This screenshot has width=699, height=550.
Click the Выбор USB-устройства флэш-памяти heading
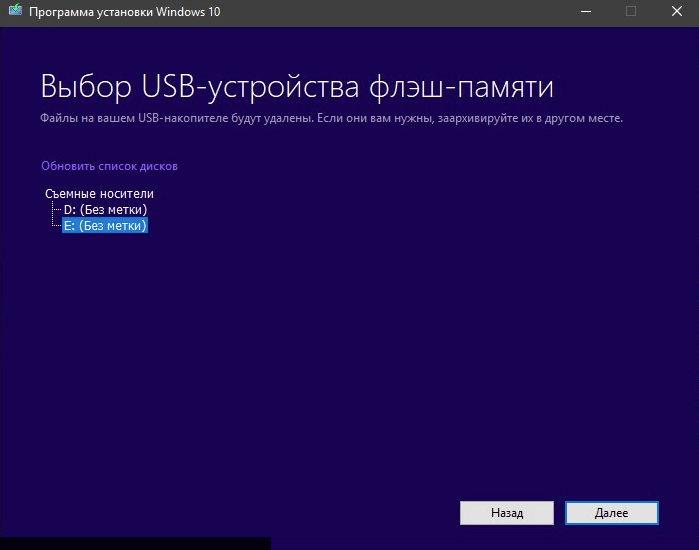click(x=297, y=86)
